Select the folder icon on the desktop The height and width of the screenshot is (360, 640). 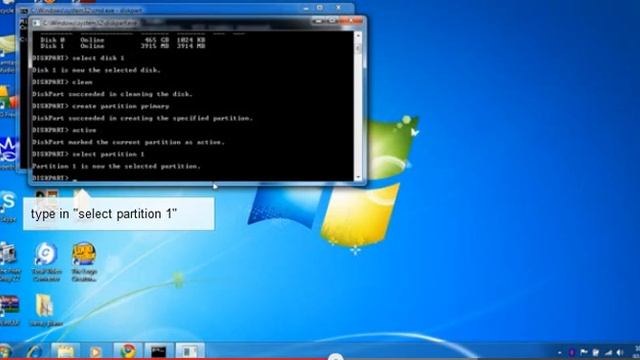pyautogui.click(x=46, y=310)
